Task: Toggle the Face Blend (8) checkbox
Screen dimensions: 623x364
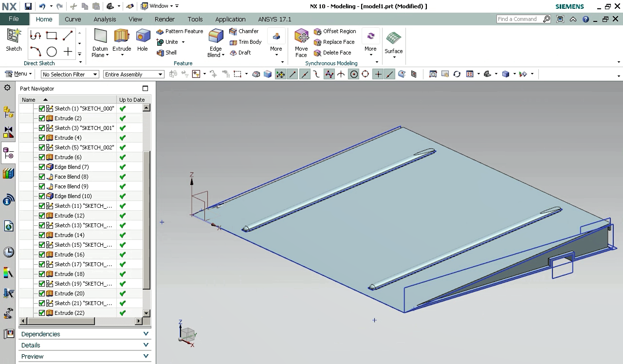Action: [x=42, y=177]
